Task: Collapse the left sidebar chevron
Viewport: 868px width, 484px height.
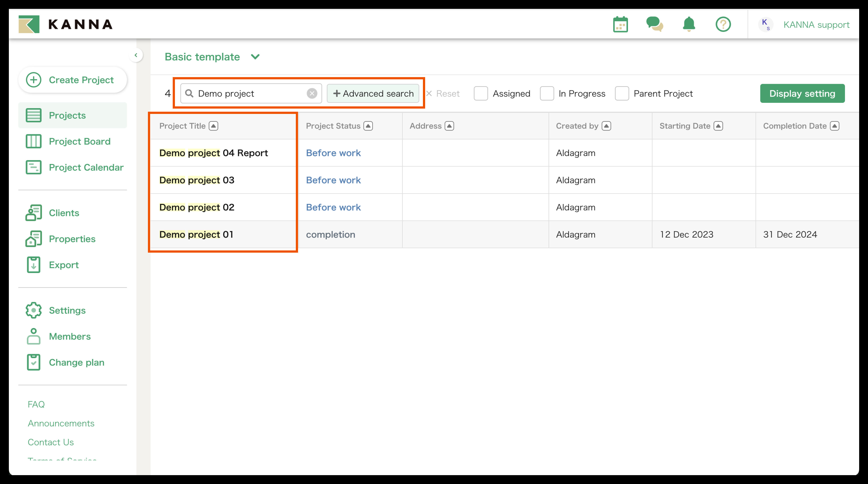Action: [136, 55]
